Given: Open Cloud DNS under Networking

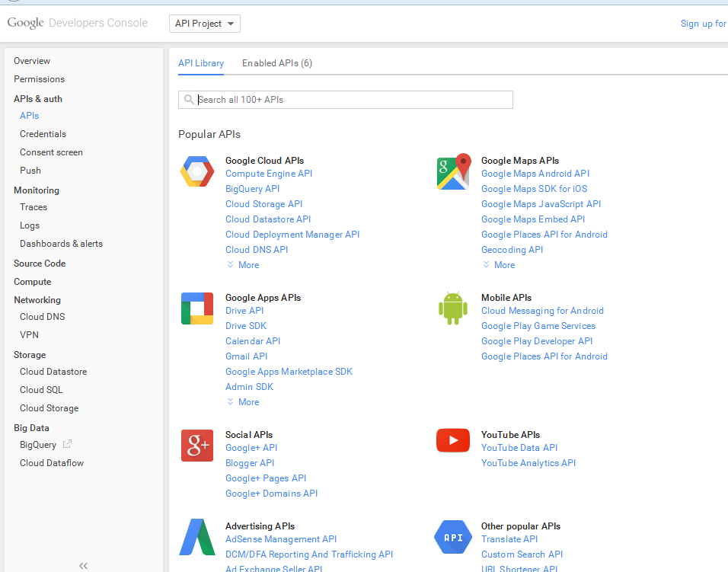Looking at the screenshot, I should pyautogui.click(x=42, y=317).
